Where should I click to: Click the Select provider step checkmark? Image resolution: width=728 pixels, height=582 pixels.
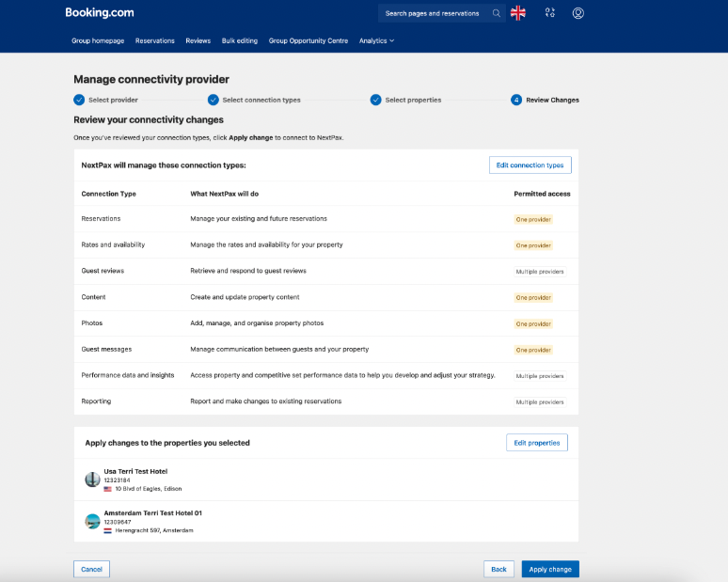79,100
